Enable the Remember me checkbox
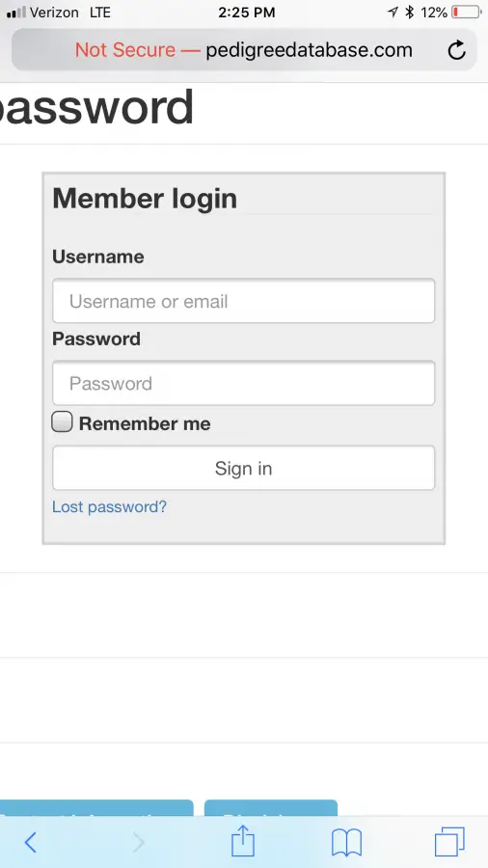The image size is (488, 868). (x=62, y=421)
